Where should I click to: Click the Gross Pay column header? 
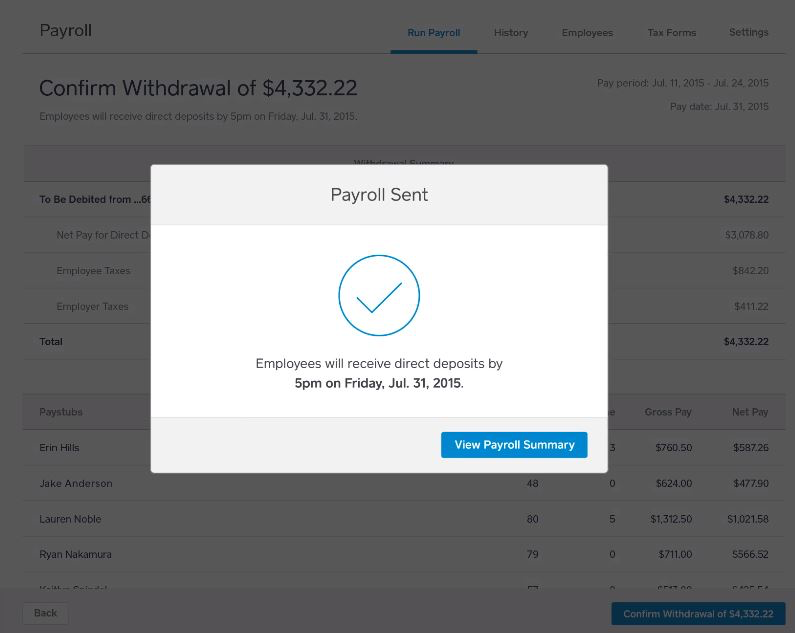click(x=668, y=412)
